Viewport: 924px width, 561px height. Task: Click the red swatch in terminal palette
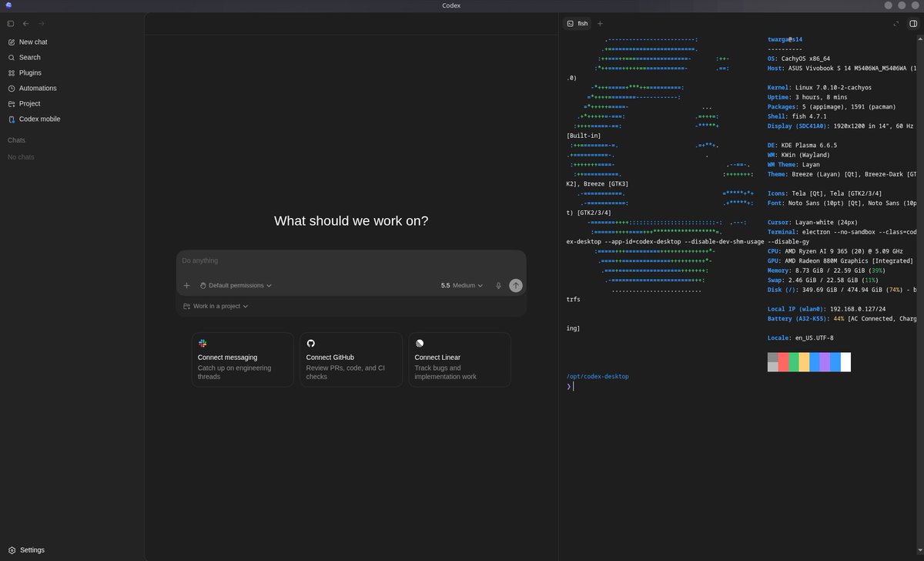point(783,362)
